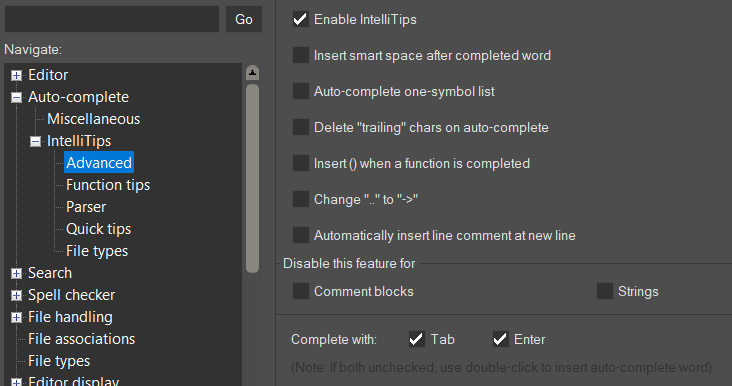Check Delete trailing chars on auto-complete
732x386 pixels.
click(301, 127)
